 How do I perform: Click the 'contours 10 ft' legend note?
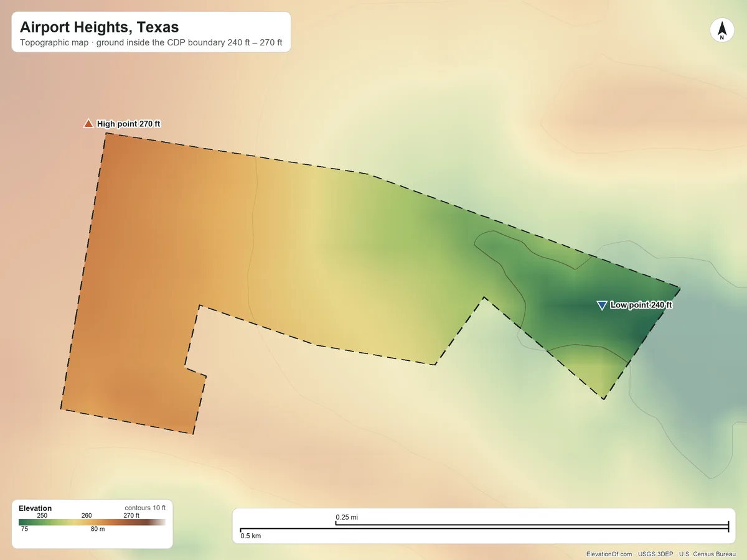coord(145,508)
